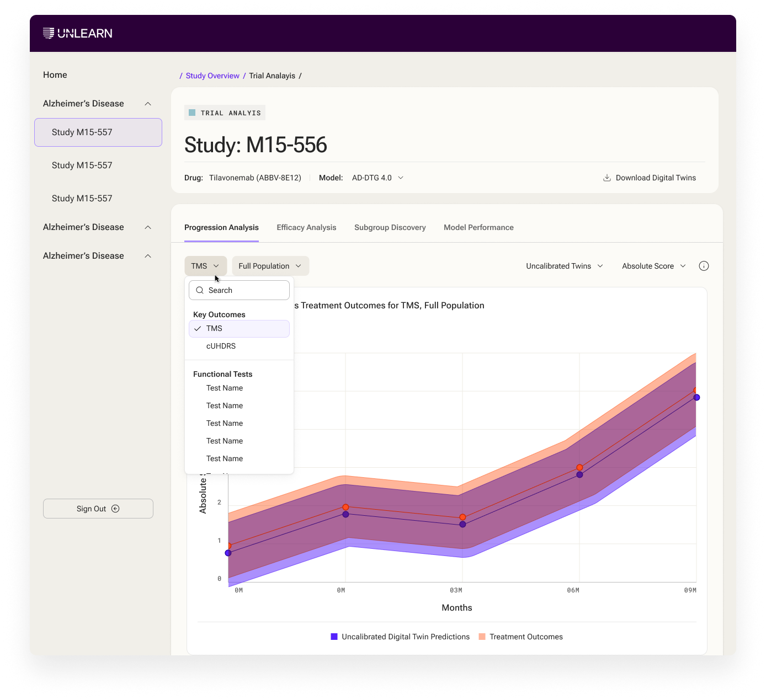Click the checkmark next to TMS
Screen dimensions: 766x700
[x=198, y=328]
